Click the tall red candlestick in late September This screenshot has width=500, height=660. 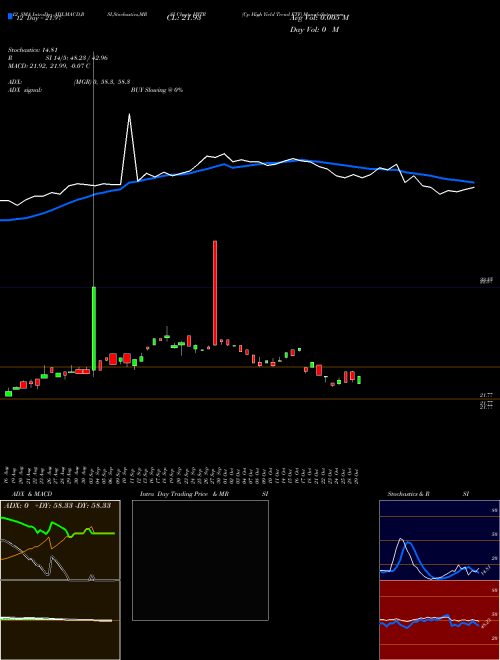(215, 293)
